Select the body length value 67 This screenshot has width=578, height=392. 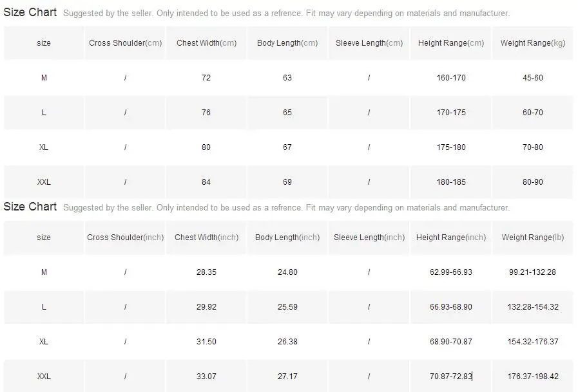tap(287, 147)
